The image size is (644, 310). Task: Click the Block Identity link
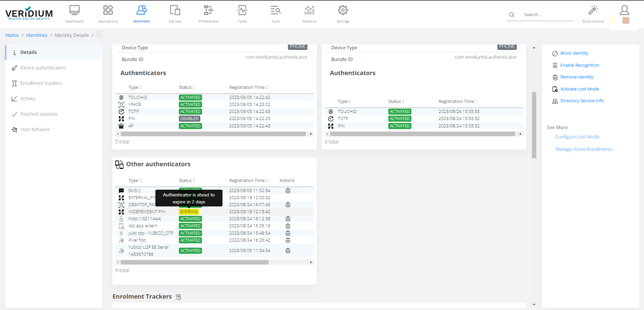(574, 53)
